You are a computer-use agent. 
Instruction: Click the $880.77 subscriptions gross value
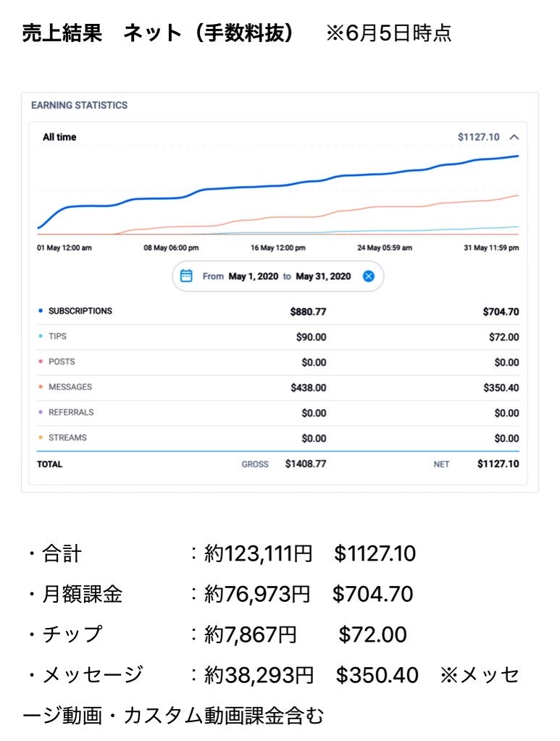(x=308, y=312)
